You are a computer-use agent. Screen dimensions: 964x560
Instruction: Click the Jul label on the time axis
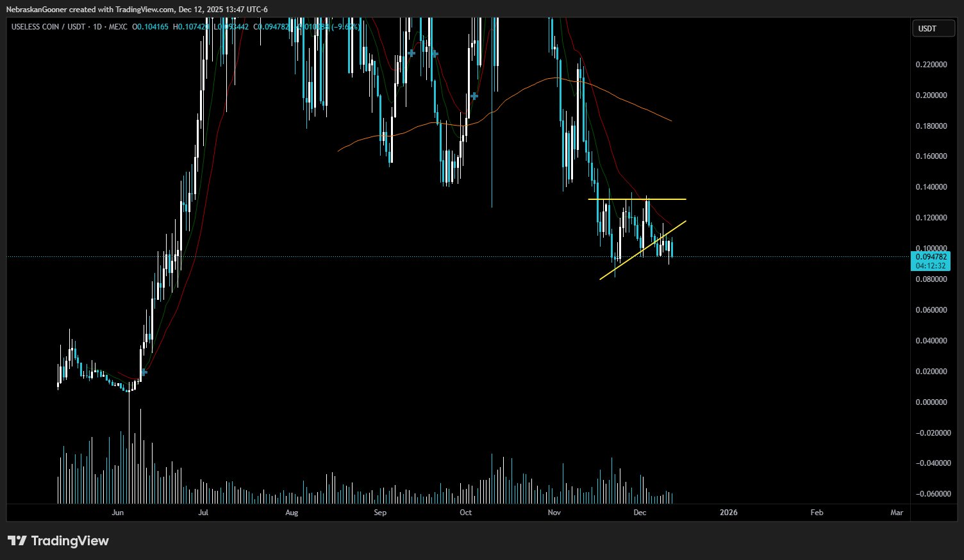(x=203, y=513)
